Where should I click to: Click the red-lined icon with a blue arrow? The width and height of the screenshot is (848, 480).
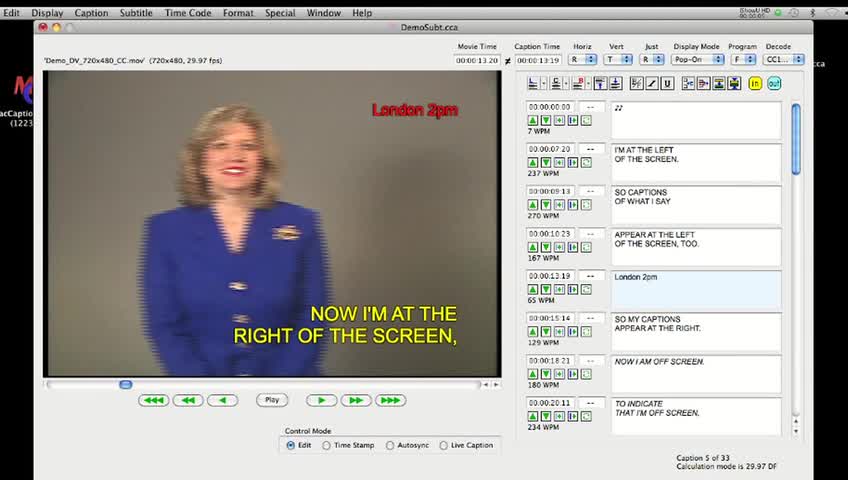click(x=704, y=83)
